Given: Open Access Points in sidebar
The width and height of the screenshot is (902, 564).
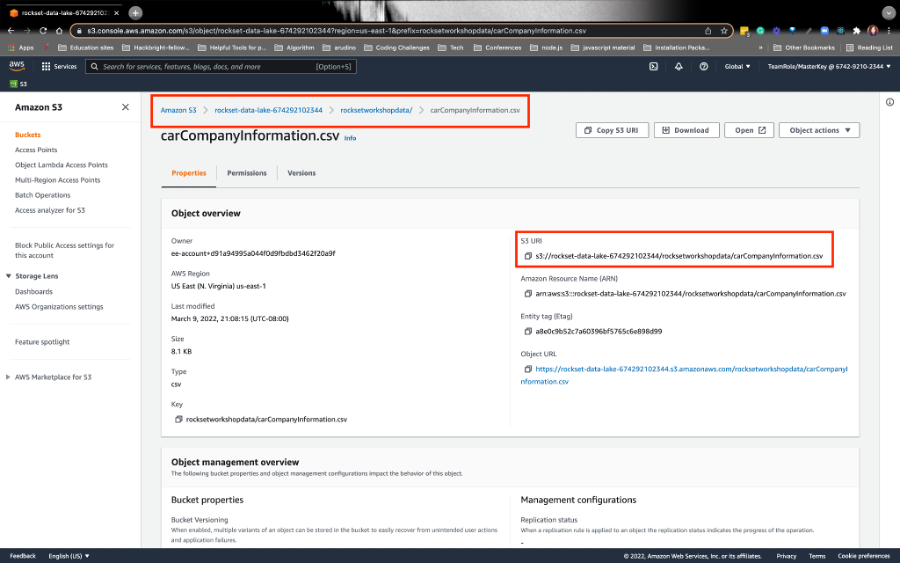Looking at the screenshot, I should point(36,150).
